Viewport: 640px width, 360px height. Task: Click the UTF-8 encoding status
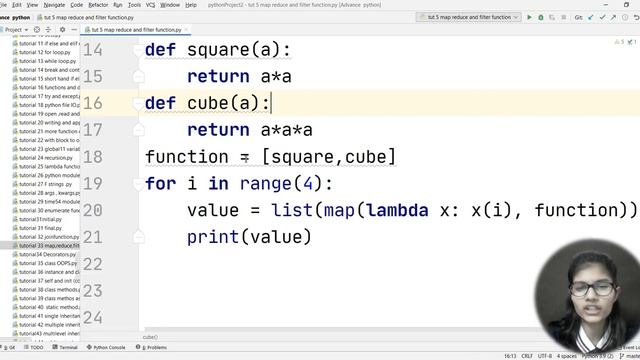tap(545, 356)
